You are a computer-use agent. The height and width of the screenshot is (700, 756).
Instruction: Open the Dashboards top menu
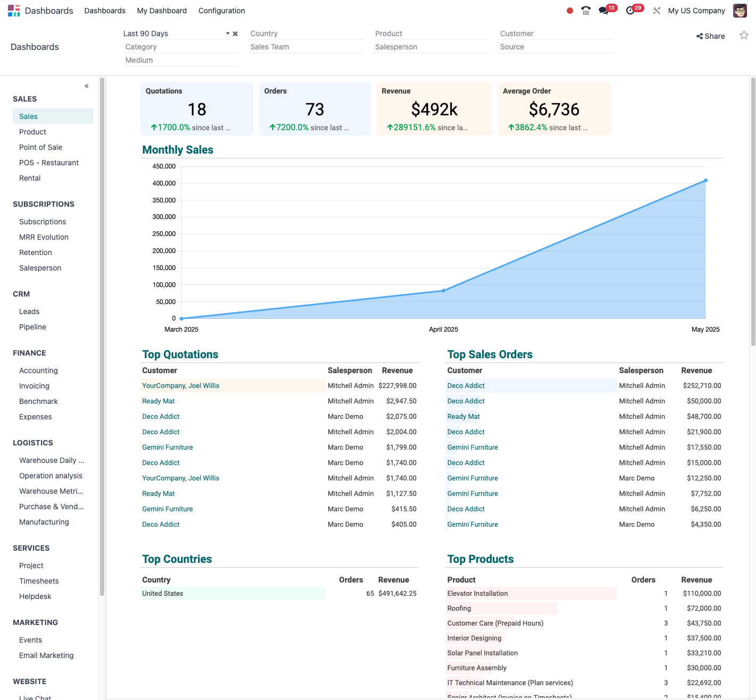pyautogui.click(x=105, y=11)
